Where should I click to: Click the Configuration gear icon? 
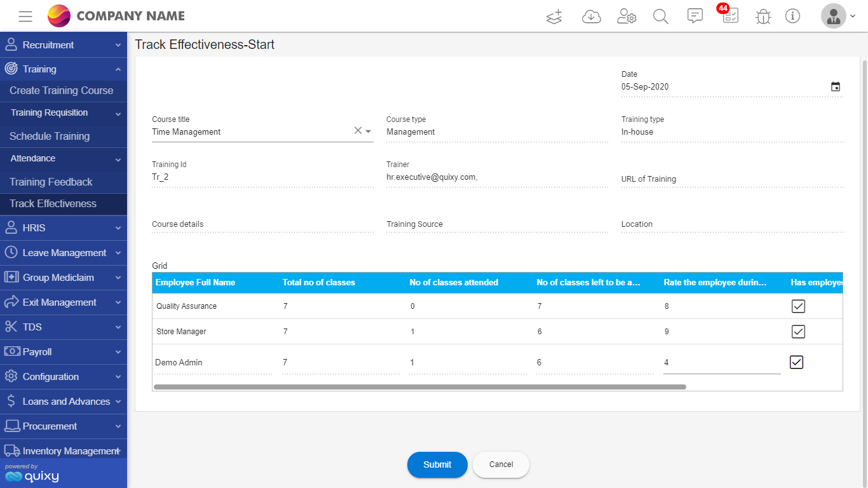[11, 376]
